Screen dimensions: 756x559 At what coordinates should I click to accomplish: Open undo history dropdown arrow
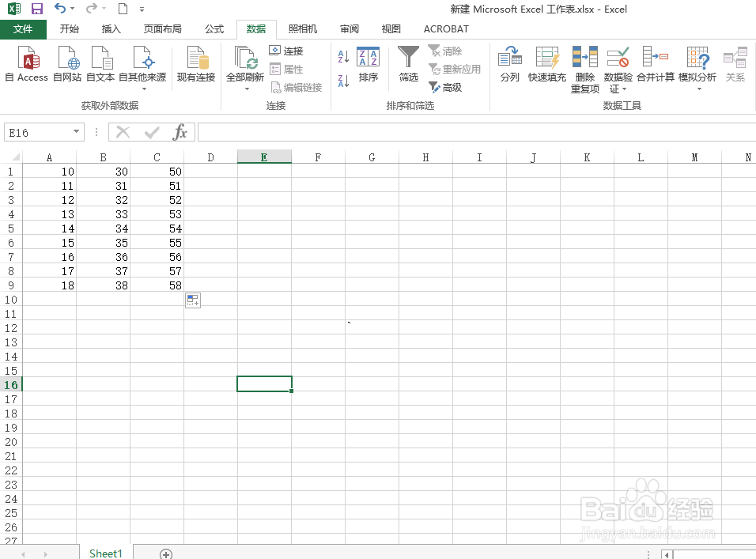(x=72, y=8)
